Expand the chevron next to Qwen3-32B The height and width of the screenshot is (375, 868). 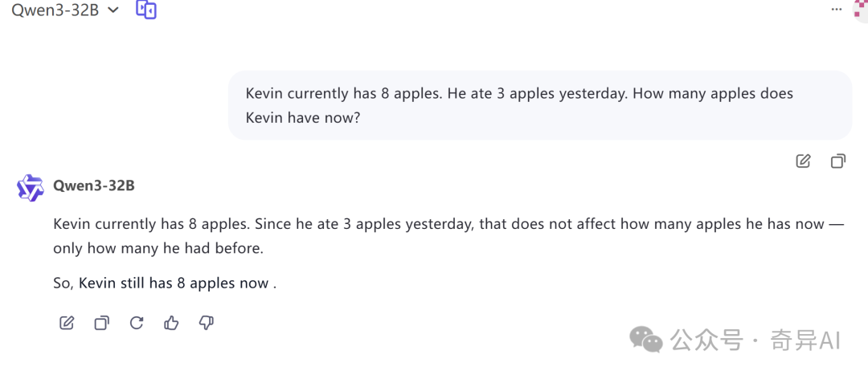tap(113, 10)
